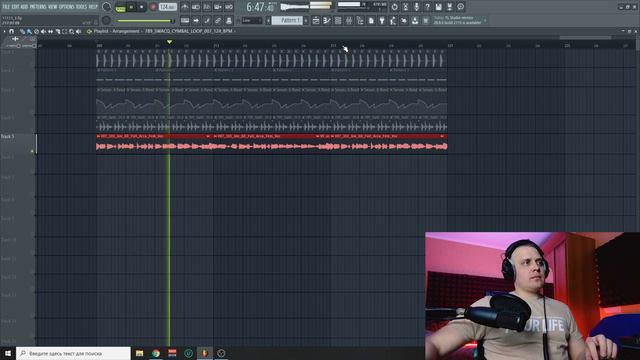
Task: Toggle the red record button
Action: pyautogui.click(x=153, y=7)
